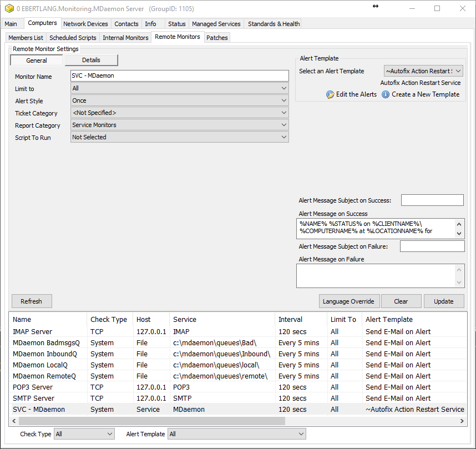Click the yellow app icon in title bar

coord(9,9)
